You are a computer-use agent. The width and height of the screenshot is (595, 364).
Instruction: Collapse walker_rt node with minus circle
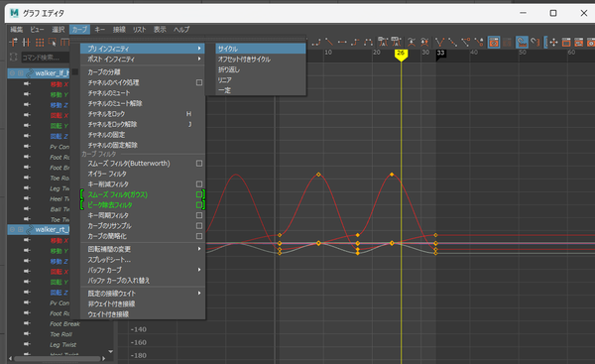tap(13, 229)
